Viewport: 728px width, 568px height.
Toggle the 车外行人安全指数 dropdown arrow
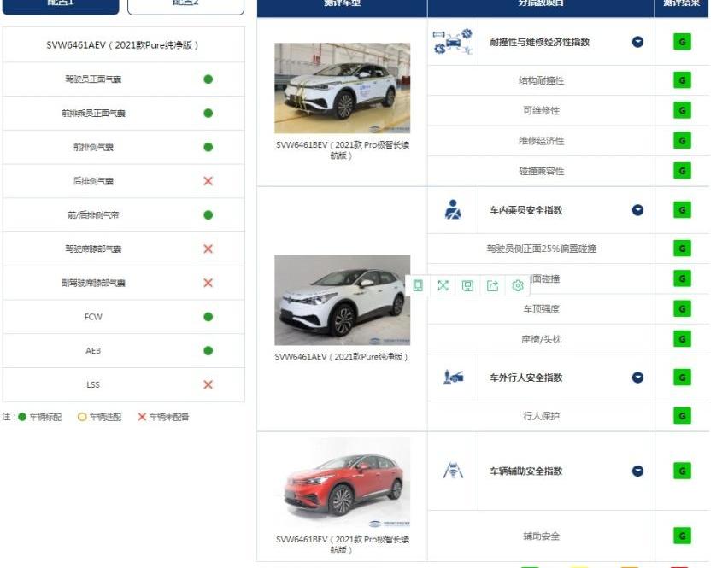tap(638, 378)
